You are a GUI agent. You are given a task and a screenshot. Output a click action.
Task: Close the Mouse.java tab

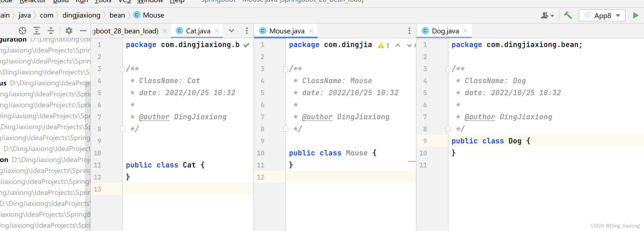tap(311, 31)
